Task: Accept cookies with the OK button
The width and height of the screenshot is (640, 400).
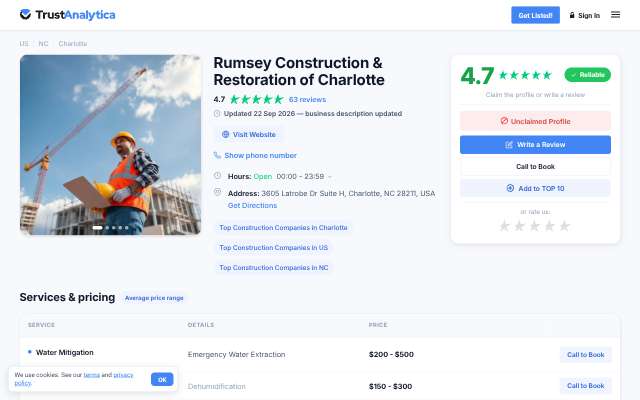Action: [x=162, y=379]
